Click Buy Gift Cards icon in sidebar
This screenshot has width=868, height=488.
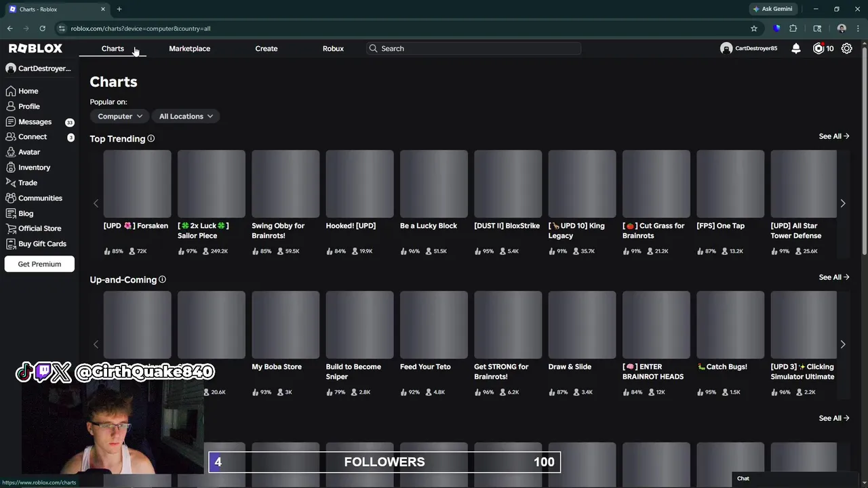pos(11,243)
